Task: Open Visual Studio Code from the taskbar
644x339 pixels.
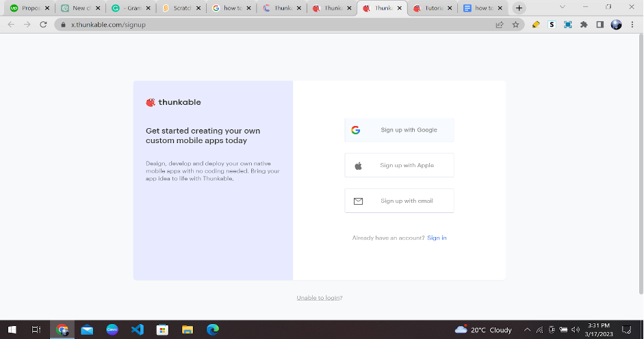Action: [137, 329]
